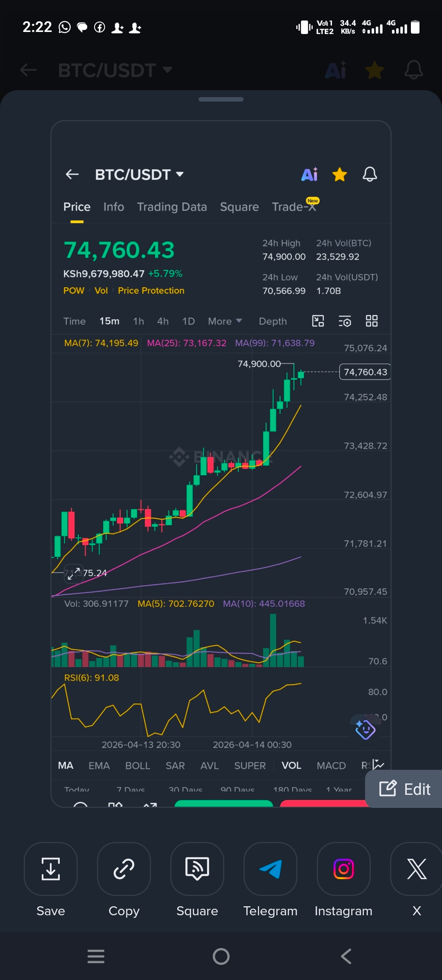442x980 pixels.
Task: Toggle the favorite star in preview
Action: coord(340,175)
